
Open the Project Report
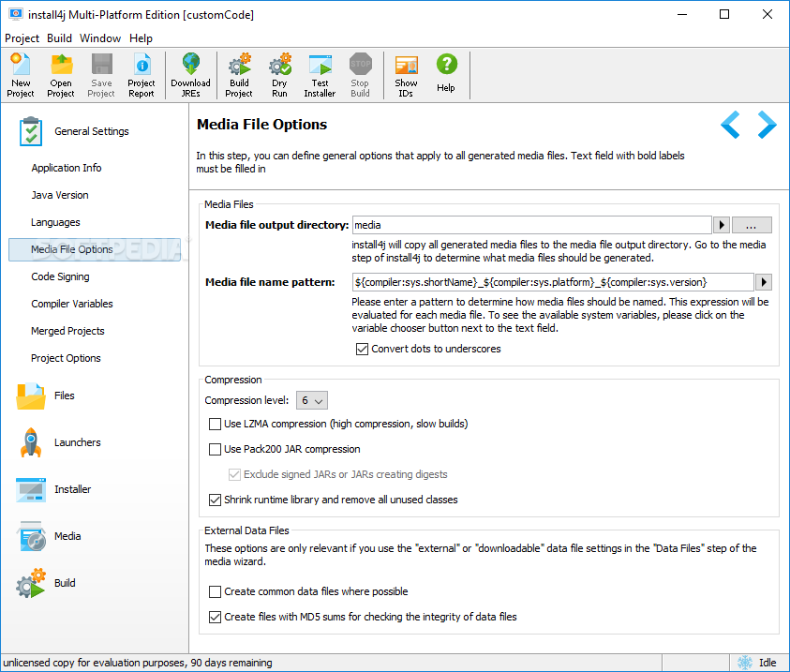(142, 75)
